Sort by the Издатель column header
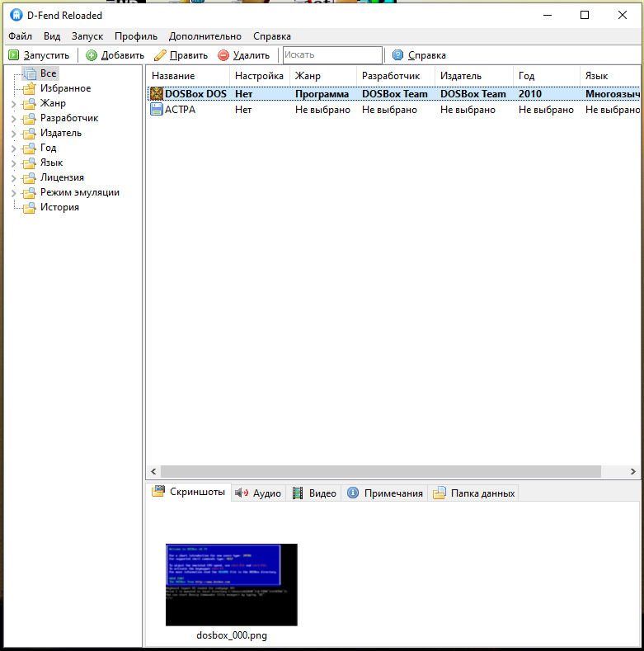The image size is (644, 651). 474,76
